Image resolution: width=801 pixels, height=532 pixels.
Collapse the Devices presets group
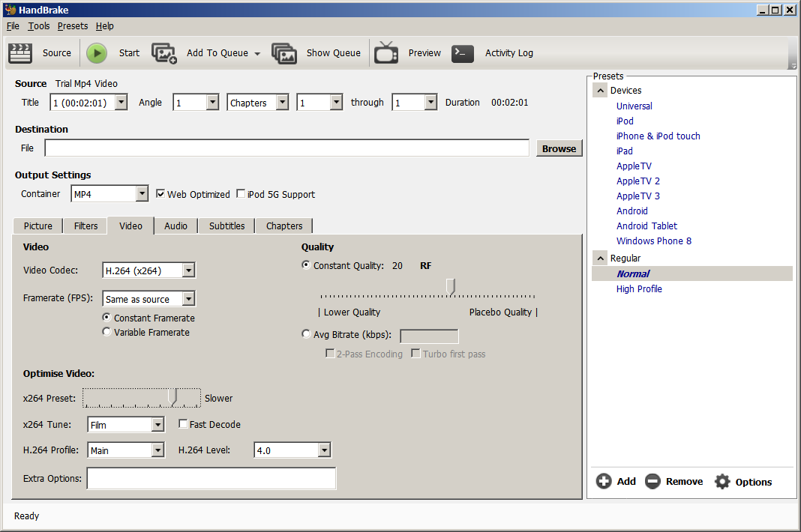(x=600, y=91)
